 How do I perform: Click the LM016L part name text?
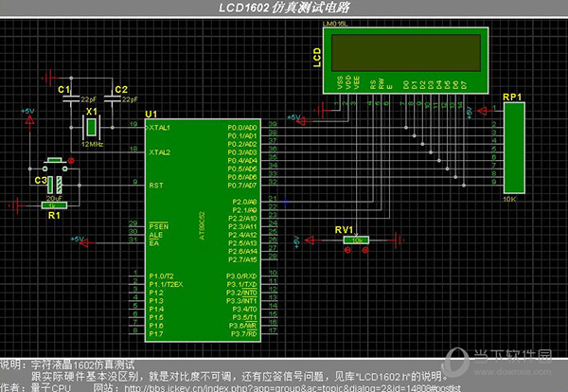click(335, 24)
